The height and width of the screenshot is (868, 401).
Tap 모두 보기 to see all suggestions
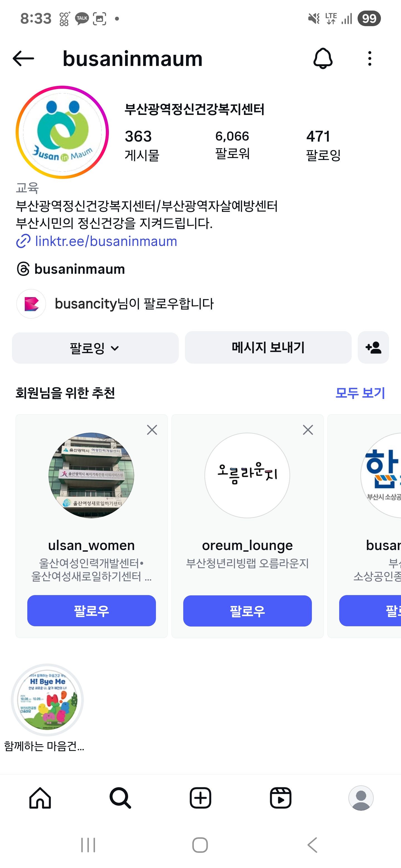pos(360,393)
